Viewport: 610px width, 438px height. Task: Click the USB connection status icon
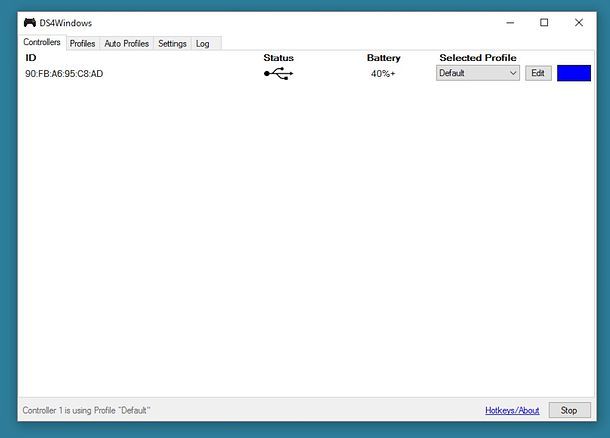[278, 73]
